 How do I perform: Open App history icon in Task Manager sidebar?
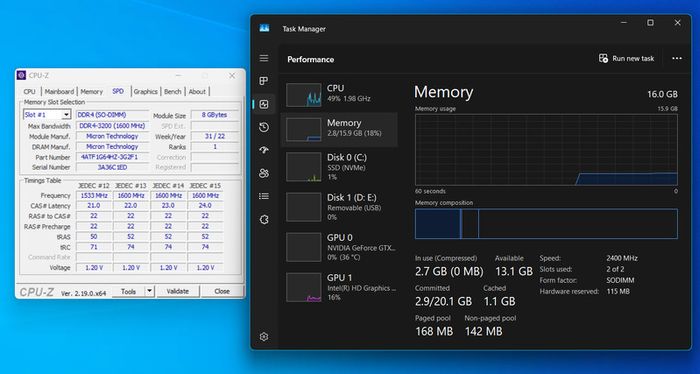click(264, 127)
